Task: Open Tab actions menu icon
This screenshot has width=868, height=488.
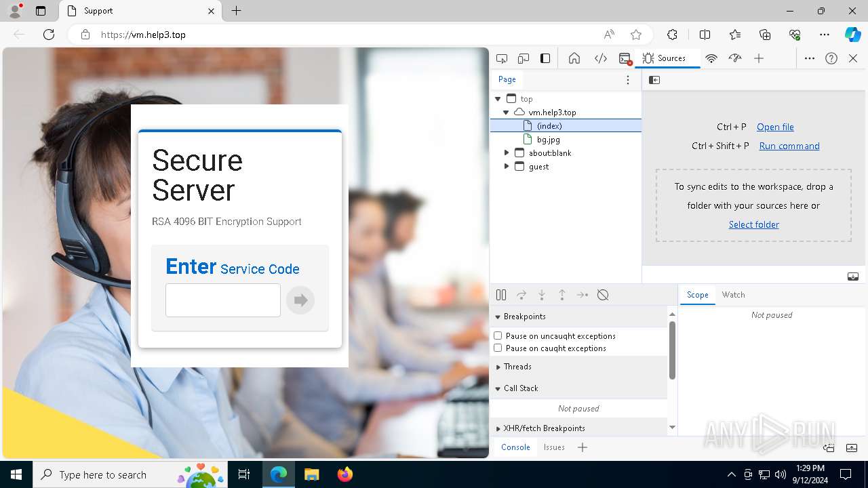Action: (x=41, y=11)
